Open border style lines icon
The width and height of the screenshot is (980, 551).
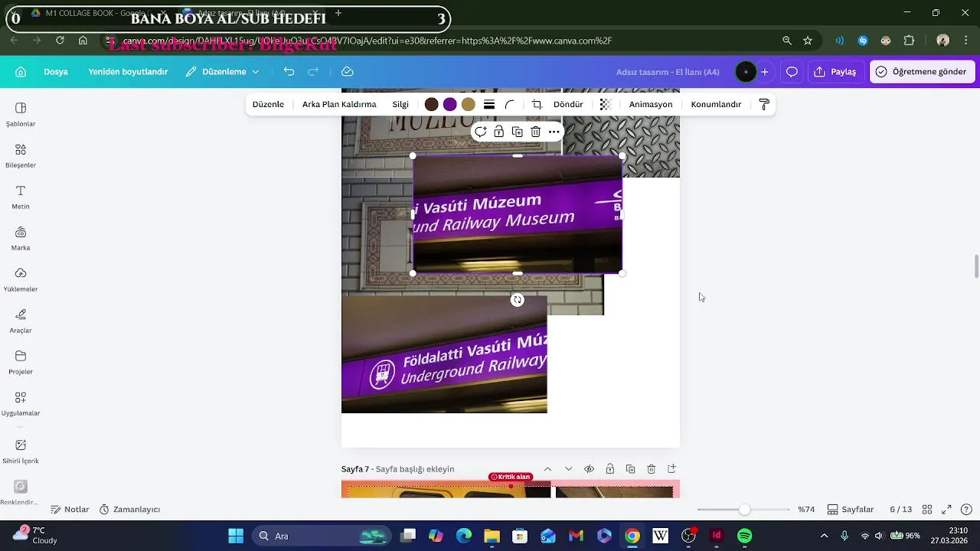pyautogui.click(x=489, y=105)
